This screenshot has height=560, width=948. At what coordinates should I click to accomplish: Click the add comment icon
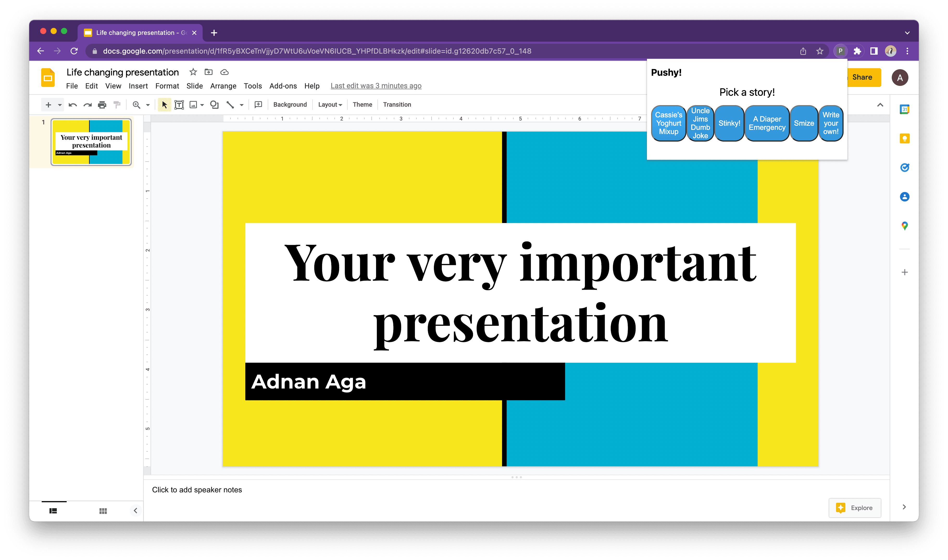point(258,105)
